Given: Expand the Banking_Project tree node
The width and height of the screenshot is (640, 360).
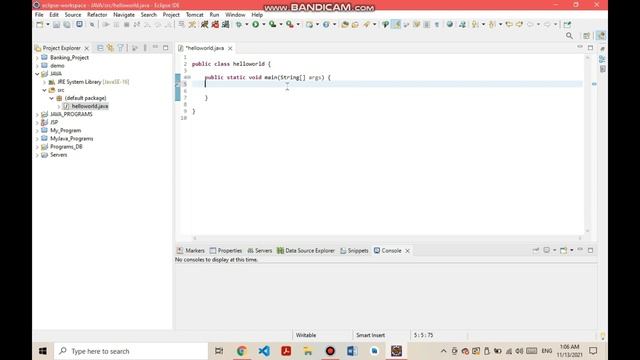Looking at the screenshot, I should pyautogui.click(x=38, y=58).
